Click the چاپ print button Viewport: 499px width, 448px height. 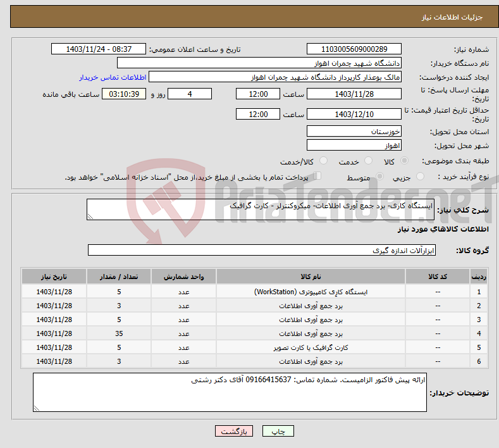pos(278,431)
